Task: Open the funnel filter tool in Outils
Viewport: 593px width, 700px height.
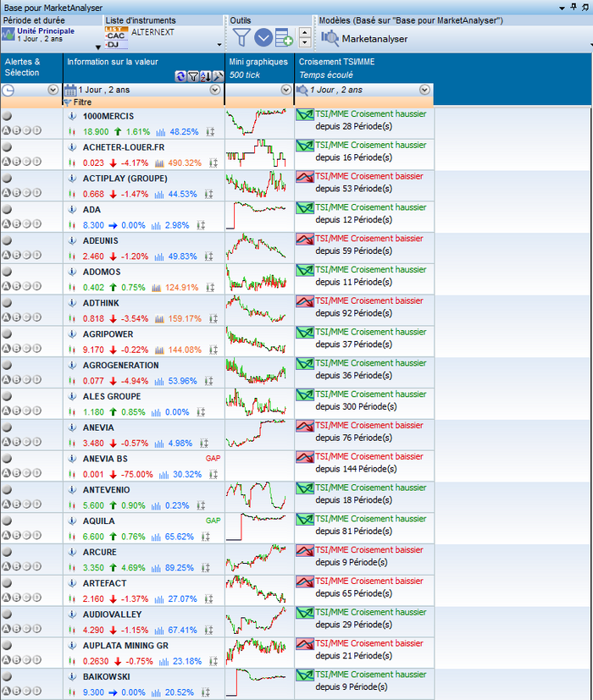Action: [241, 37]
